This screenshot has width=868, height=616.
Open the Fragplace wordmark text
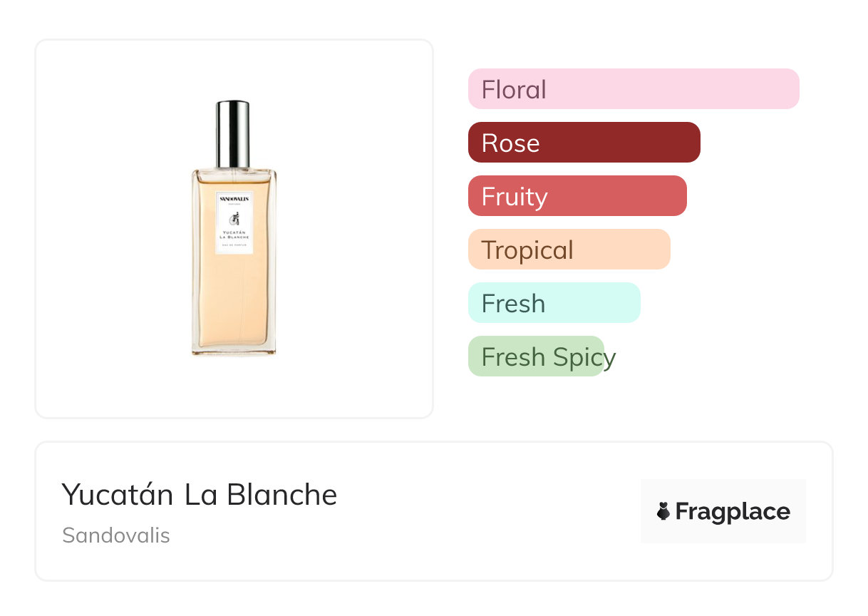[733, 511]
